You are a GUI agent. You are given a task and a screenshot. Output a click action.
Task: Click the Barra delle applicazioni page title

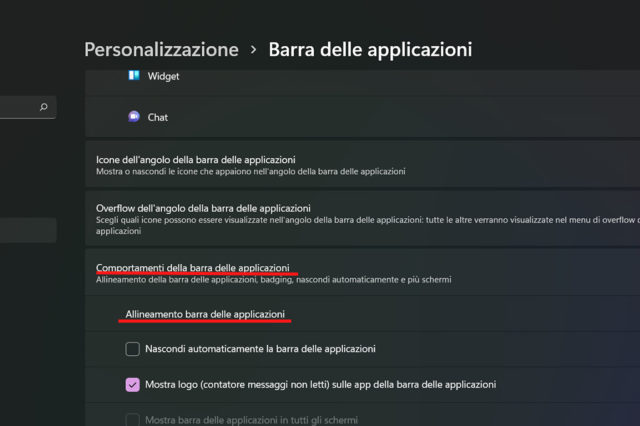(370, 49)
